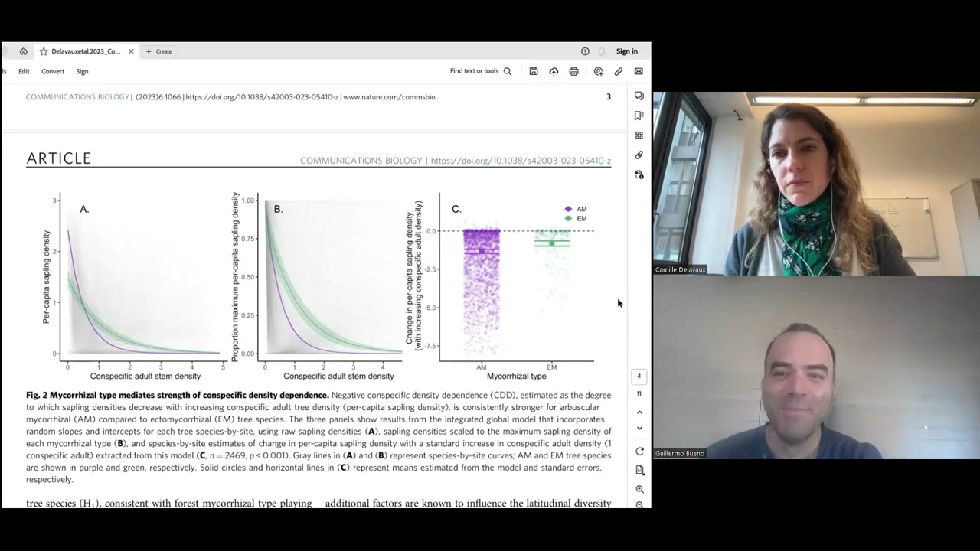Go to Acrobat Home view
This screenshot has width=980, height=551.
24,51
